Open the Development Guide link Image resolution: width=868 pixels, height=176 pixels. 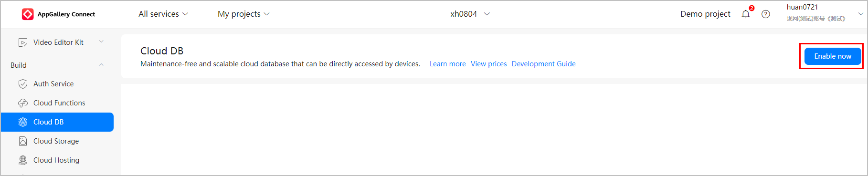(x=543, y=64)
